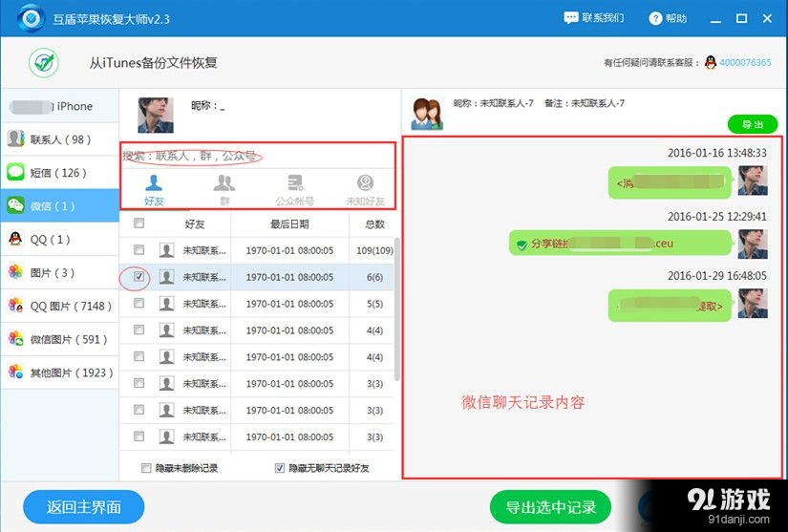Select 短信 (126) in sidebar
This screenshot has width=788, height=532.
tap(60, 173)
